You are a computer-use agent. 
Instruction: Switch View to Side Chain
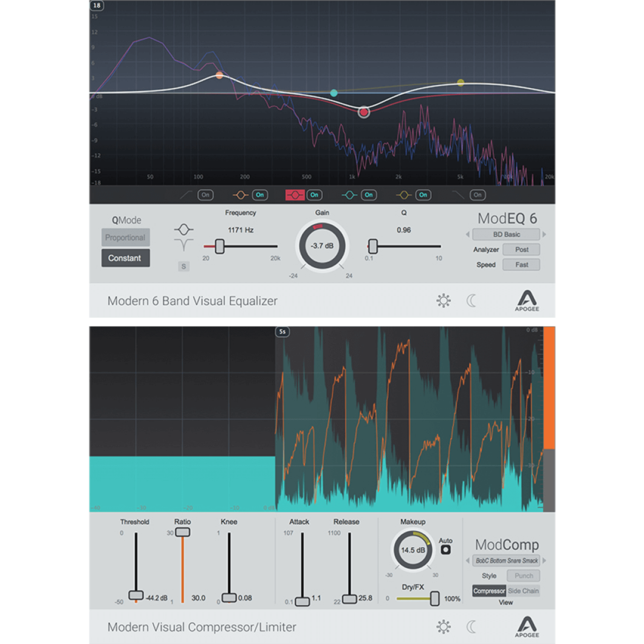(524, 590)
